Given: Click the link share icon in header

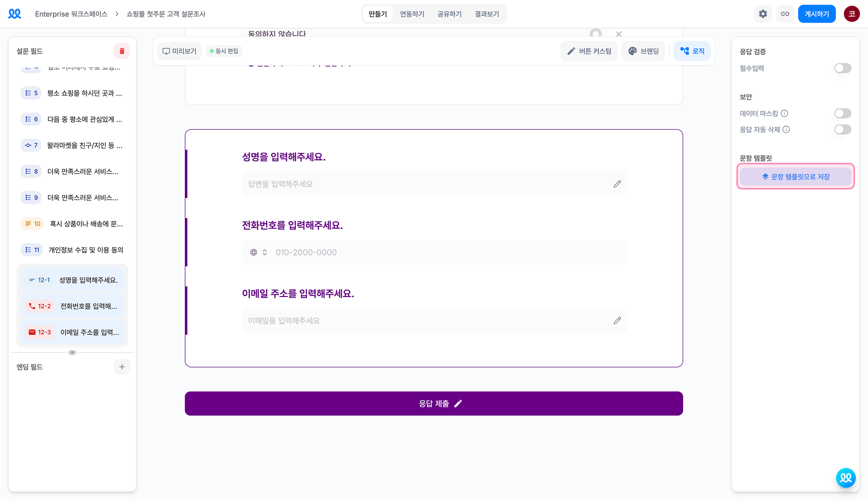Looking at the screenshot, I should pos(785,14).
